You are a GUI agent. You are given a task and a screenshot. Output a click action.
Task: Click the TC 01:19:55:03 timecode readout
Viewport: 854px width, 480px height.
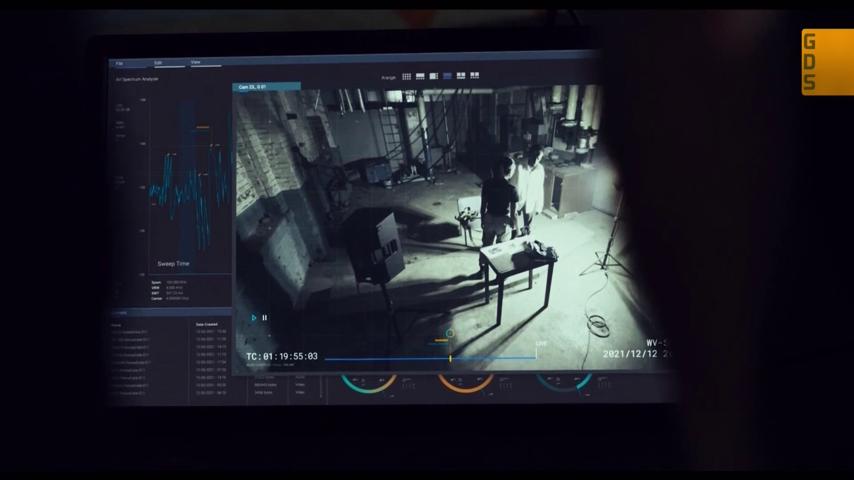pos(282,356)
